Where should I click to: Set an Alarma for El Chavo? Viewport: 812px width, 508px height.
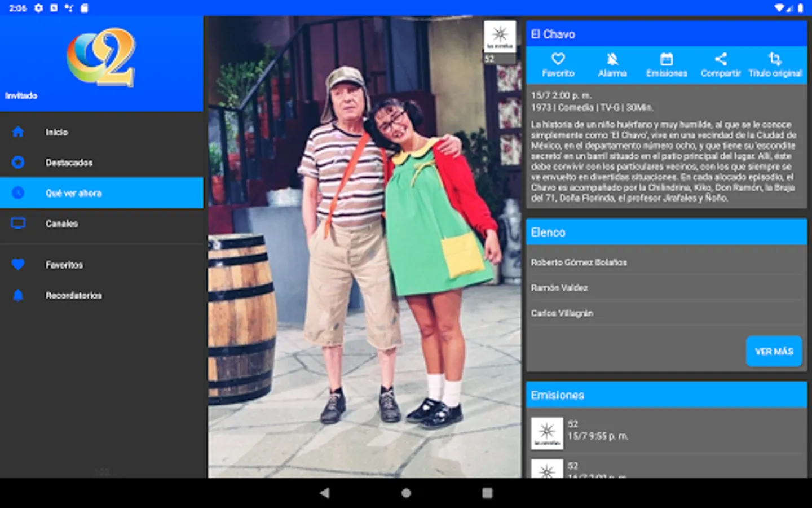click(612, 65)
